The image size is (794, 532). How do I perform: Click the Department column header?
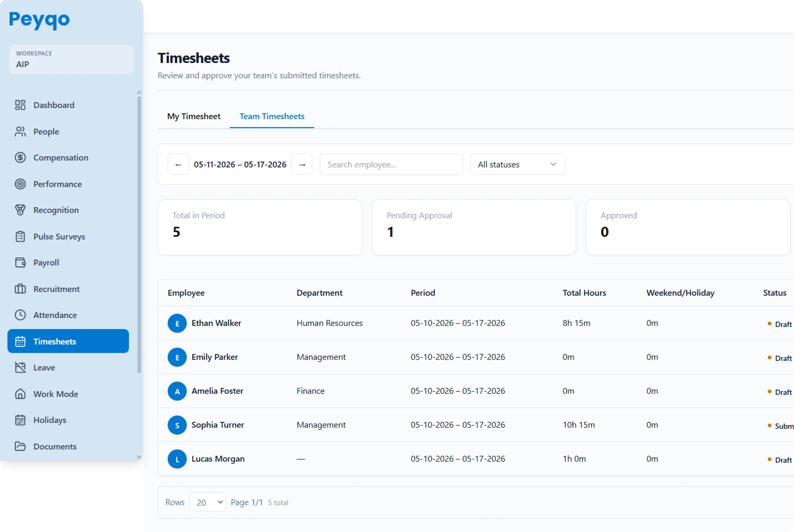[x=319, y=293]
